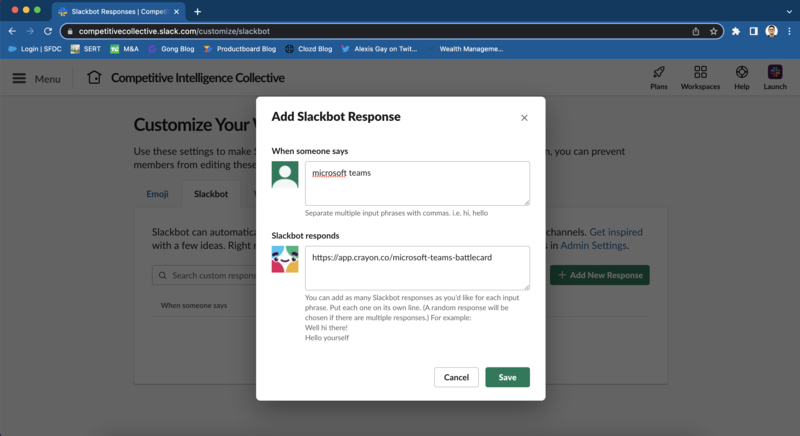Open the Gong Blog bookmark
The height and width of the screenshot is (436, 800).
pos(173,48)
